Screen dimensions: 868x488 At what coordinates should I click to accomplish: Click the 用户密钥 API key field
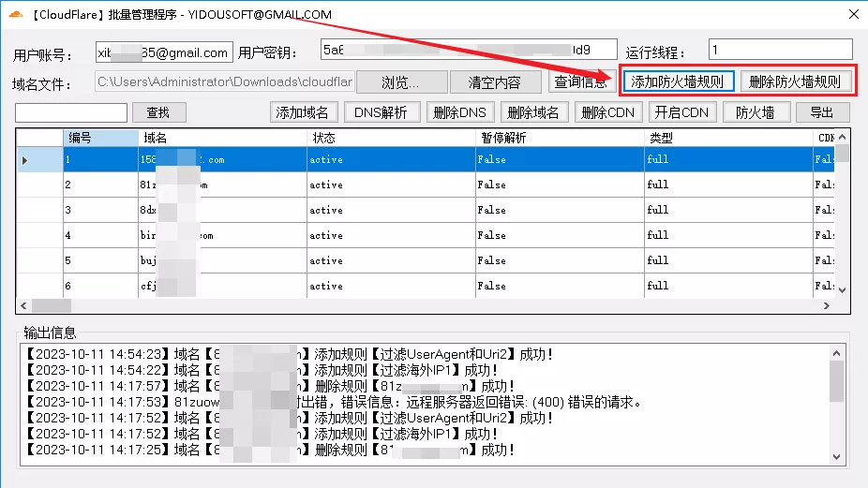pos(469,50)
